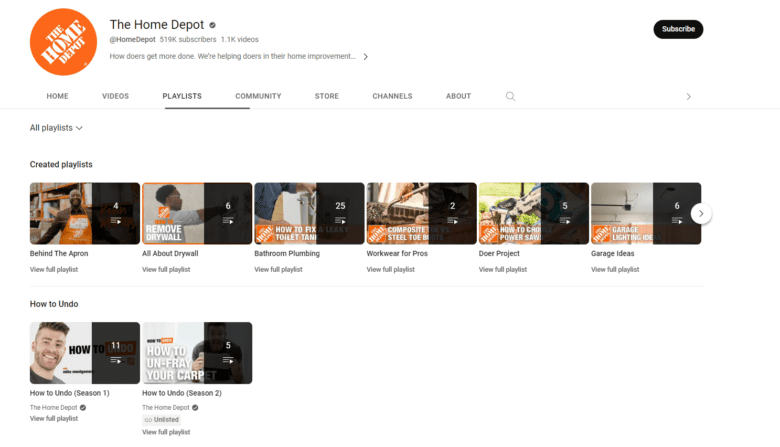The height and width of the screenshot is (447, 780).
Task: Click the How to Undo (Season 1) title
Action: 70,393
